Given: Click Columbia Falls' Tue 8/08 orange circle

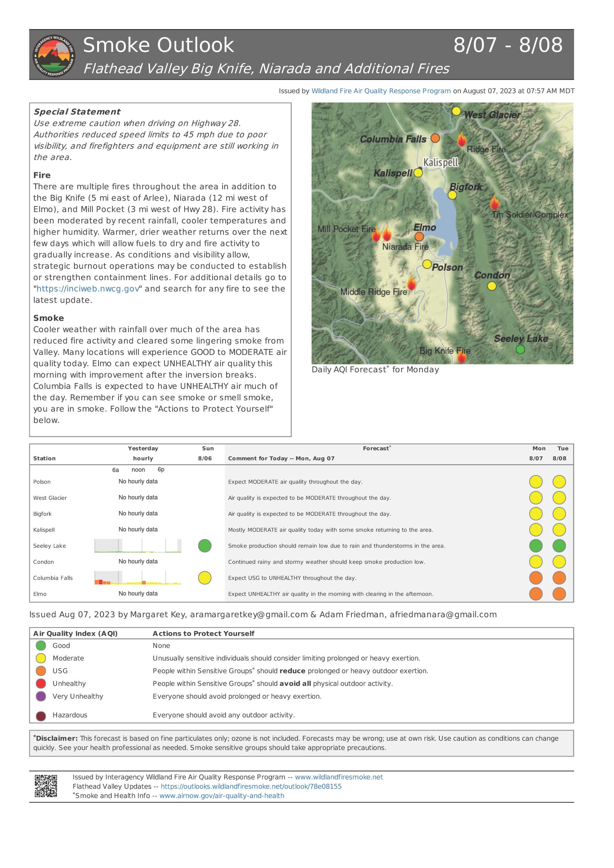Looking at the screenshot, I should coord(559,578).
